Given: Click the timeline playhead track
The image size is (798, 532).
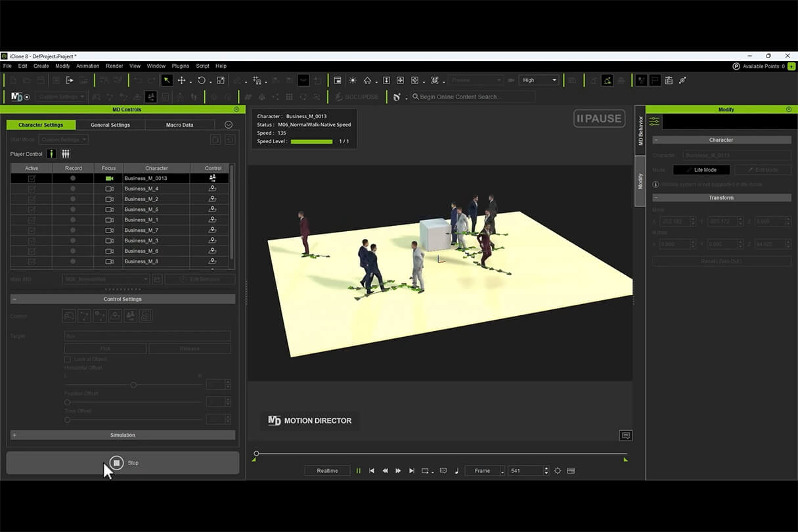Looking at the screenshot, I should pyautogui.click(x=440, y=453).
